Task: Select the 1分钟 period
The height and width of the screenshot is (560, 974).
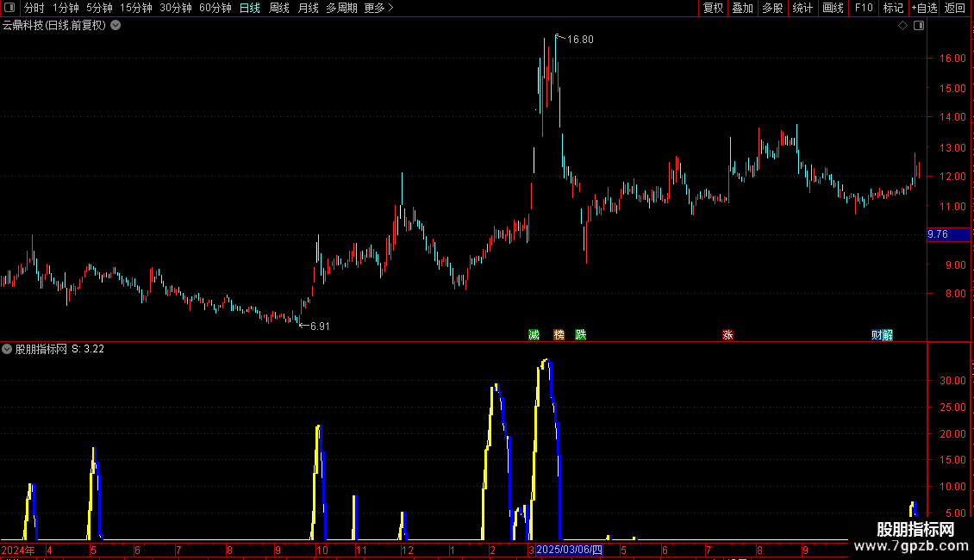Action: tap(66, 8)
